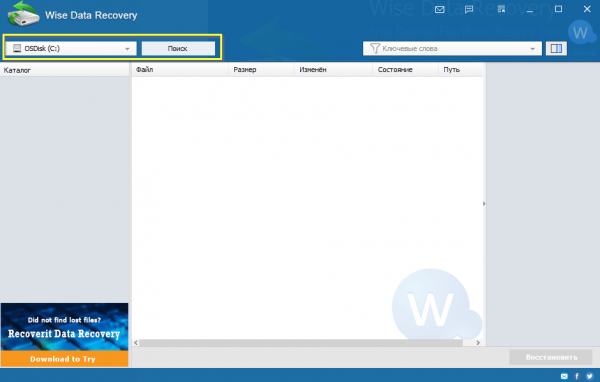
Task: Click the horizontal scrollbar right arrow
Action: coord(478,343)
